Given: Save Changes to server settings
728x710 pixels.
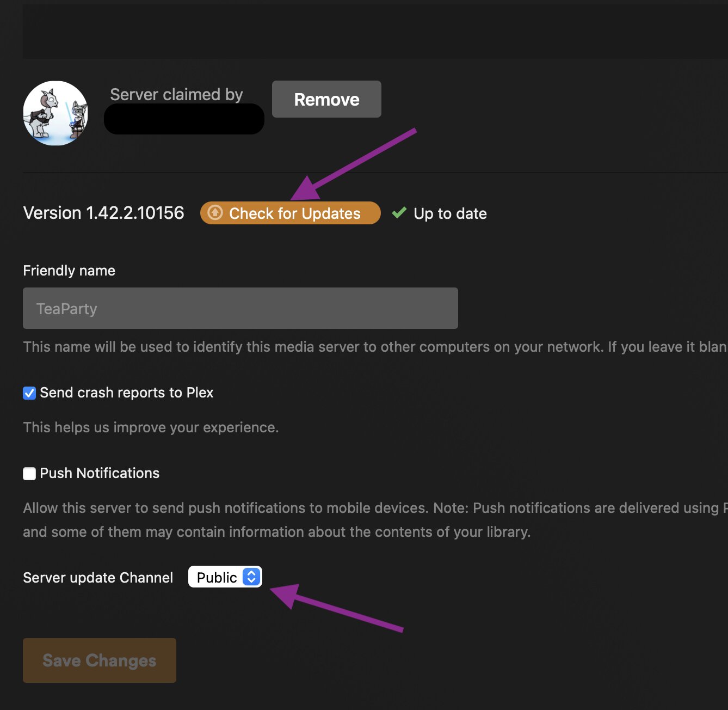Looking at the screenshot, I should pyautogui.click(x=100, y=660).
